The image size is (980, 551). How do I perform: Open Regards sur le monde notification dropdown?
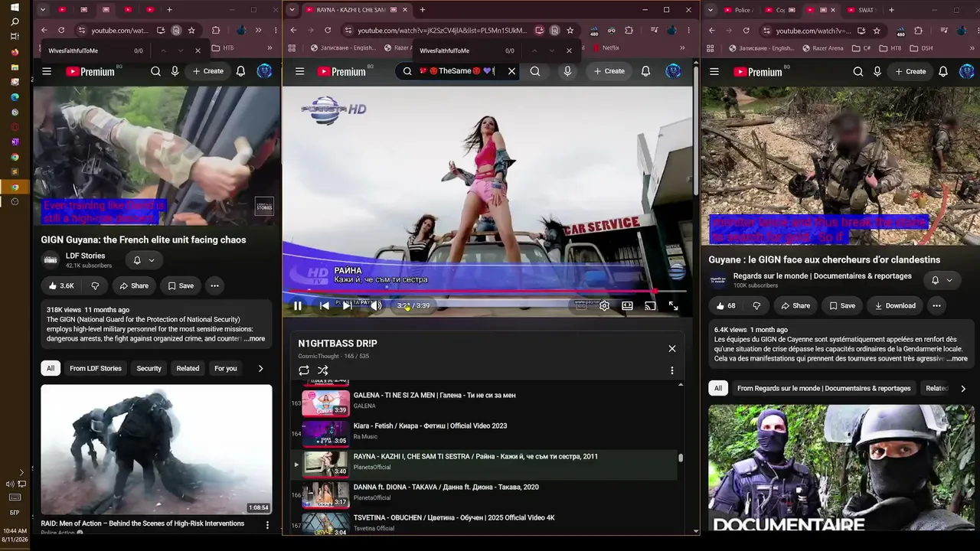[x=942, y=280]
